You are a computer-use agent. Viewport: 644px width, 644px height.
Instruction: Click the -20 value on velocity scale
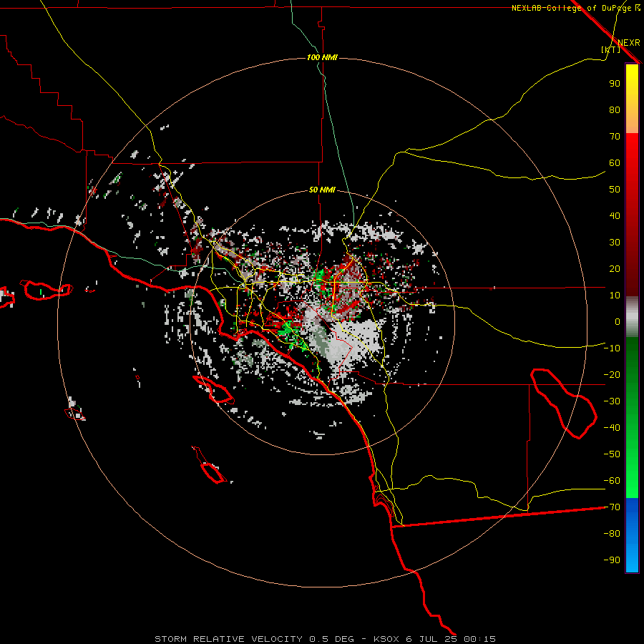pos(612,374)
